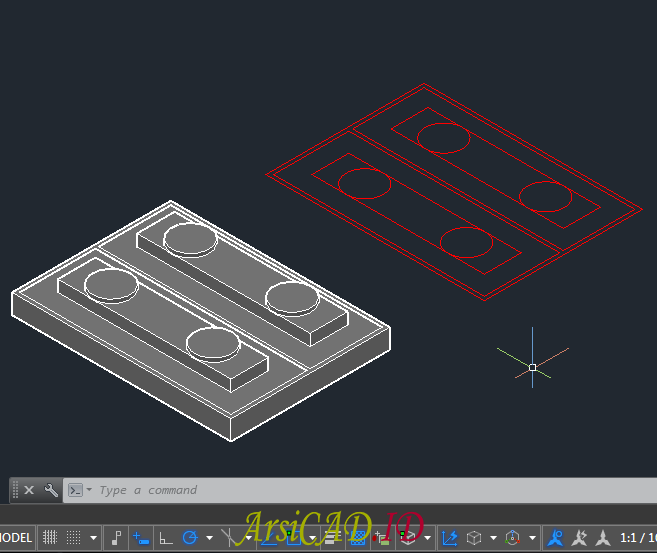Toggle Infer Constraints icon
Image resolution: width=657 pixels, height=553 pixels.
[x=116, y=537]
